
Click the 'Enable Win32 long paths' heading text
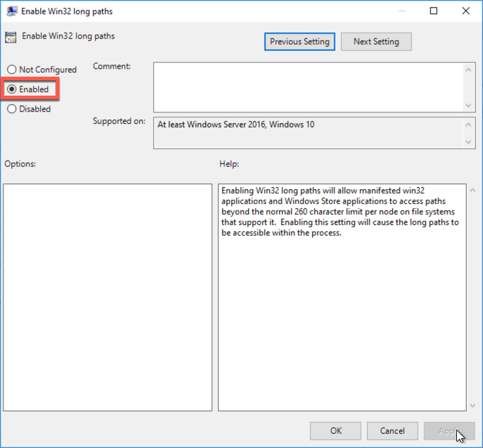(x=68, y=37)
